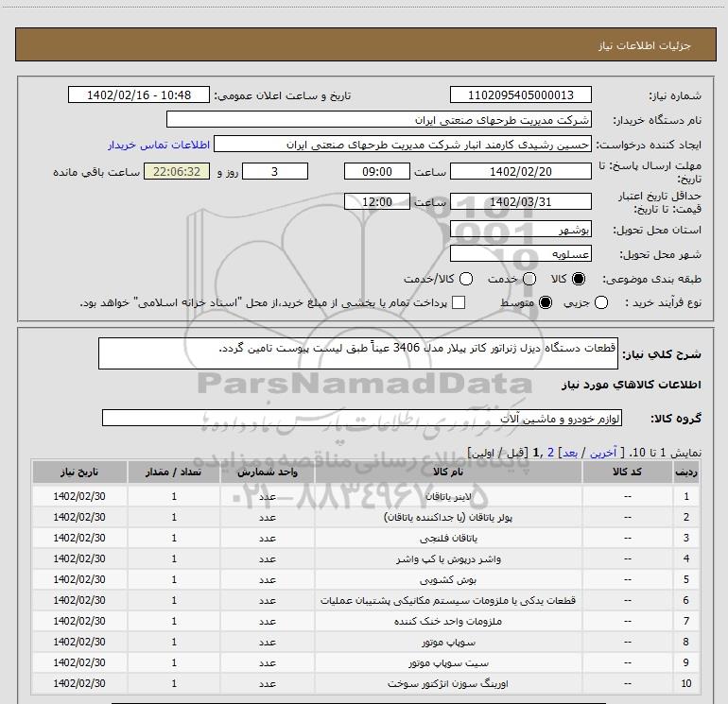Image resolution: width=728 pixels, height=704 pixels.
Task: Select the row قطعات یدکی یا ملزومات سیستم مکانیکی
Action: click(x=365, y=600)
